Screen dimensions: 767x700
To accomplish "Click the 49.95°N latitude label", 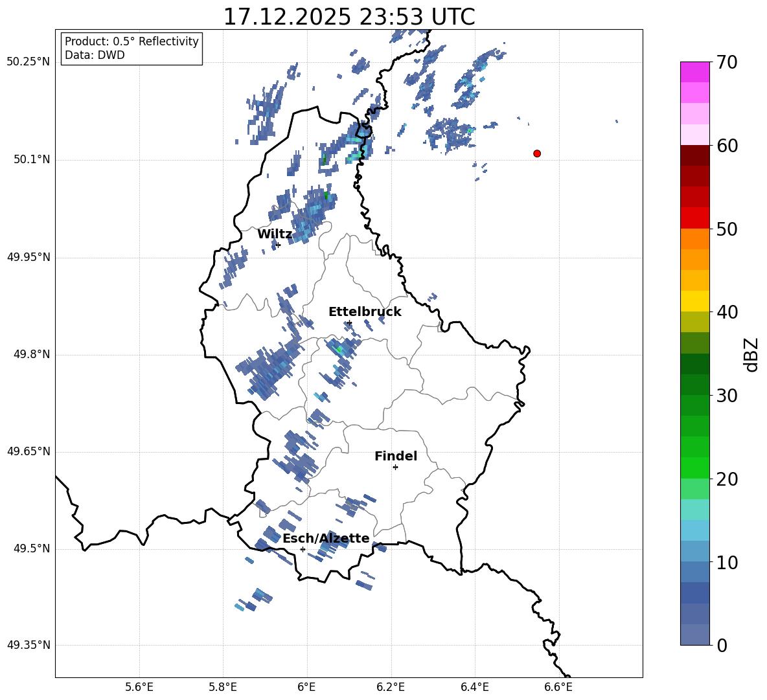I will pyautogui.click(x=29, y=257).
